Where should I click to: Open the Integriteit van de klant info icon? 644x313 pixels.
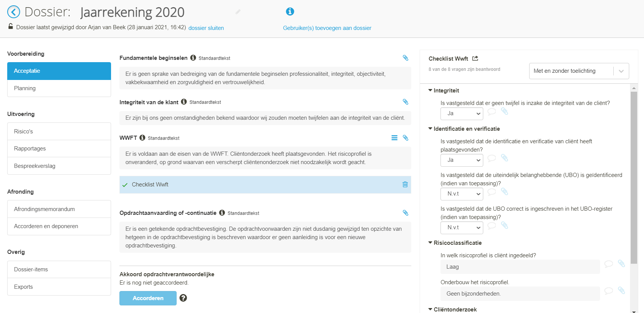(184, 102)
